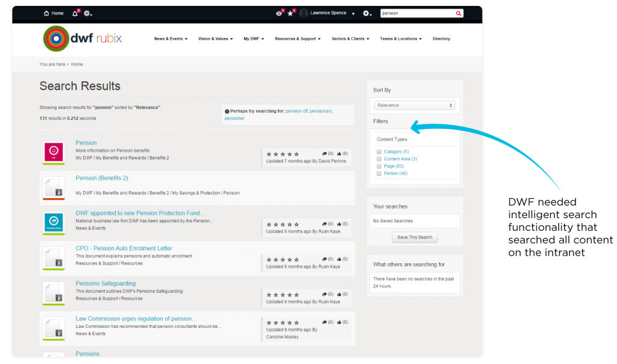Open document icon for Pension (Benefits 2)

(x=54, y=187)
